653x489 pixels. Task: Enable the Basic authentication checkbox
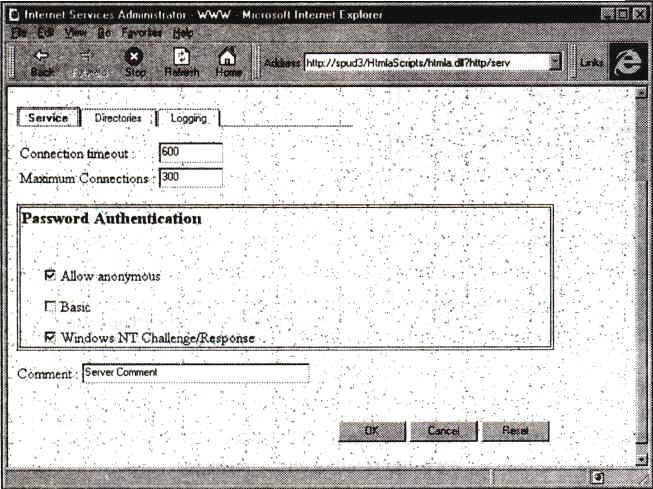click(50, 307)
